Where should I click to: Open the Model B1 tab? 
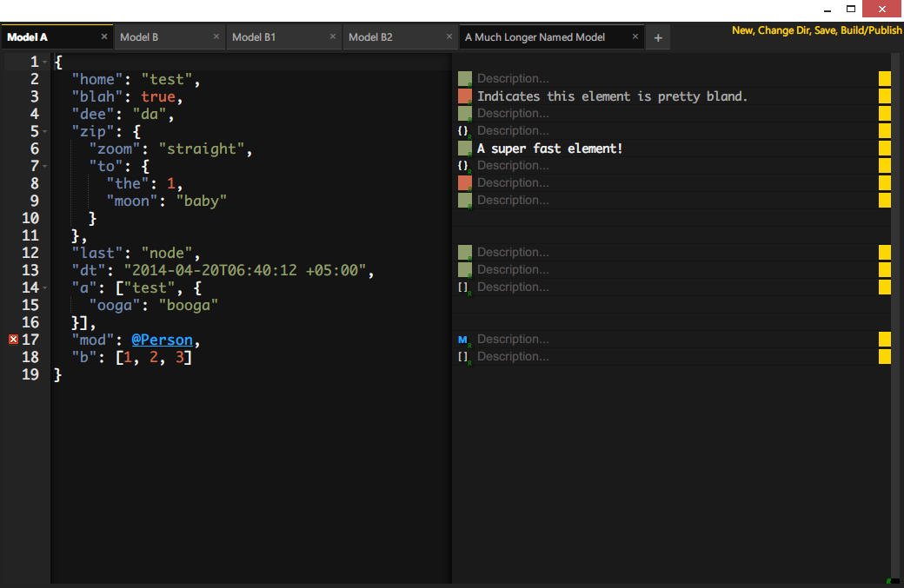[x=283, y=37]
